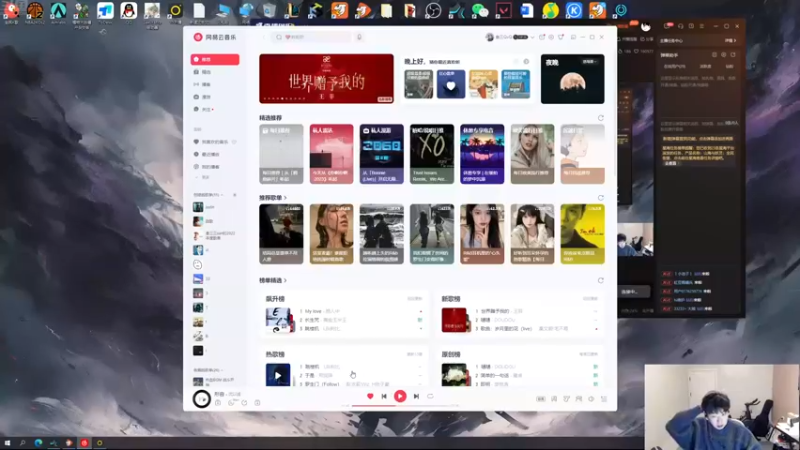Add a new playlist with plus icon
The width and height of the screenshot is (800, 450).
click(235, 195)
